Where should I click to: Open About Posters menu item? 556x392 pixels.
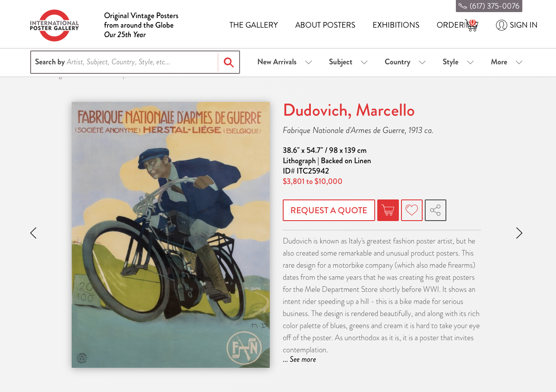click(x=325, y=25)
